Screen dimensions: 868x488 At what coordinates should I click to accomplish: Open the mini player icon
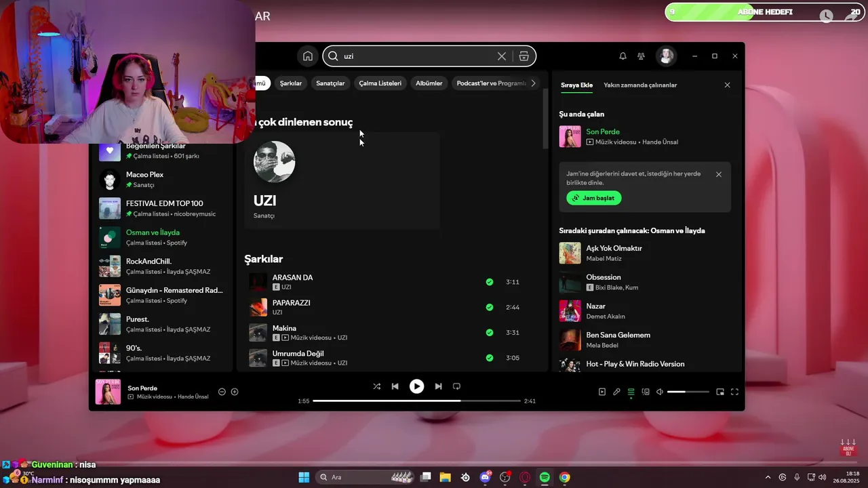point(720,392)
